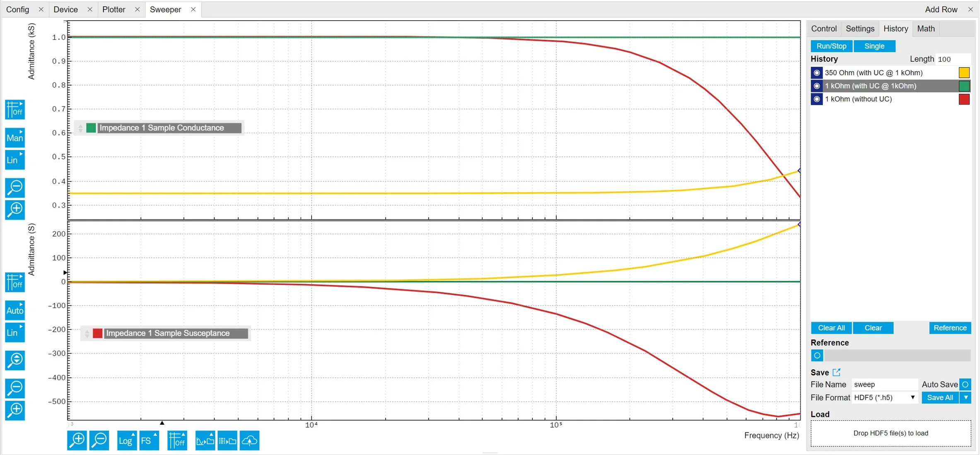Click the Drop HDF5 file(s) to load area

click(x=891, y=433)
